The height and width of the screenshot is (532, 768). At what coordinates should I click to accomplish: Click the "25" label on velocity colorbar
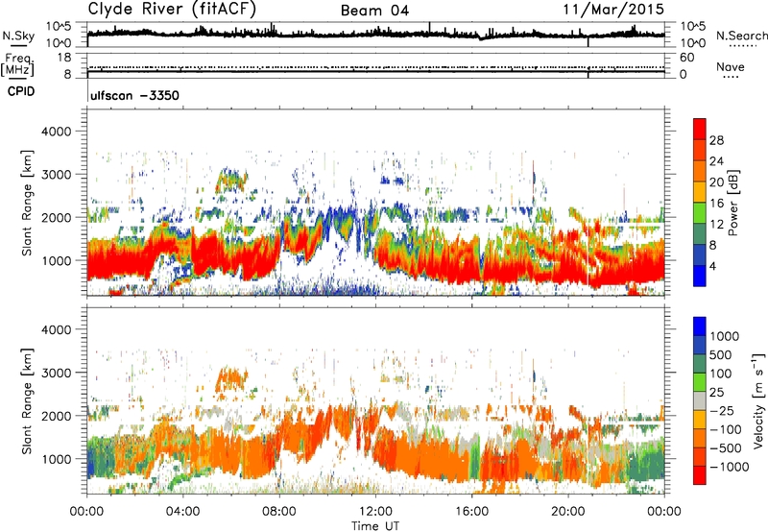click(716, 392)
